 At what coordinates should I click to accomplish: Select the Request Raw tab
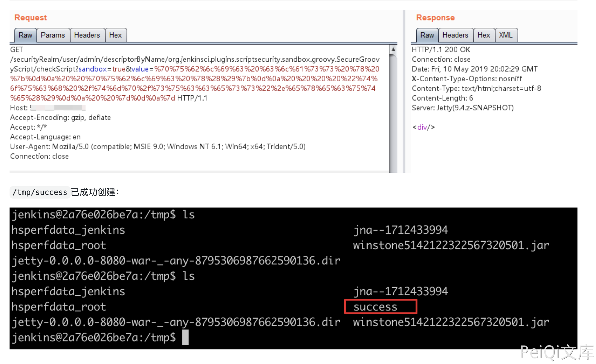pyautogui.click(x=25, y=35)
